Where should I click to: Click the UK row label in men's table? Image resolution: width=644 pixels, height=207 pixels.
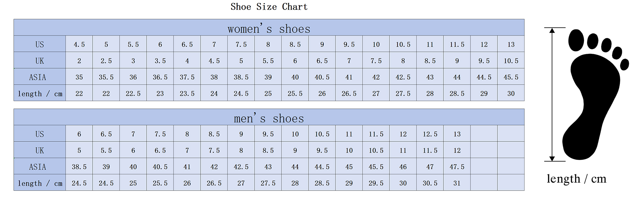tap(40, 150)
